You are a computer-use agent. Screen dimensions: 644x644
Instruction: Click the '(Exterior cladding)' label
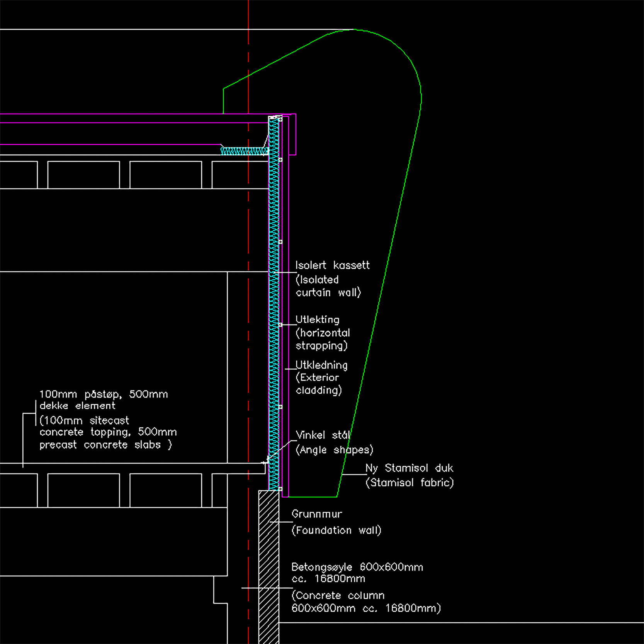pos(319,384)
